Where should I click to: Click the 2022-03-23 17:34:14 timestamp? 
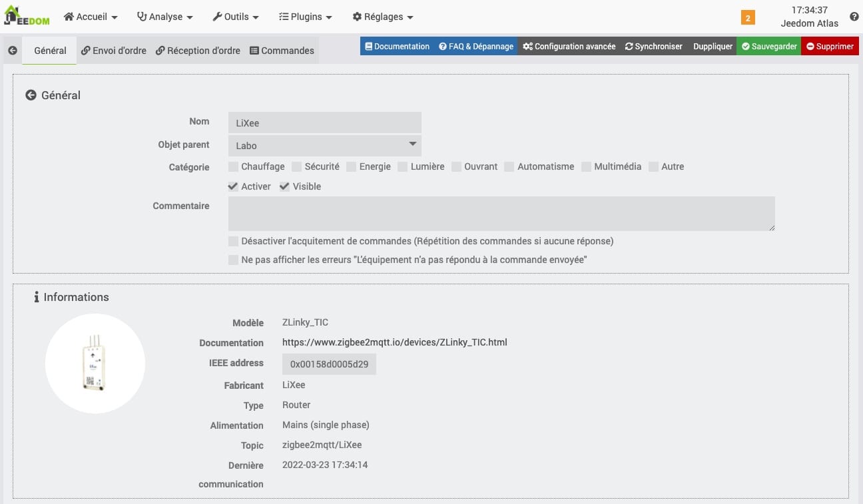pyautogui.click(x=325, y=465)
